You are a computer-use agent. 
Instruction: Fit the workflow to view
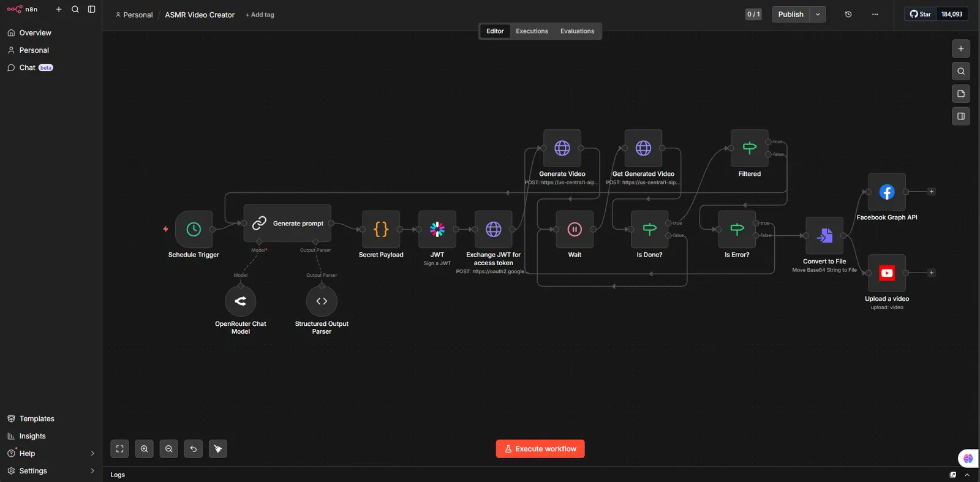click(120, 449)
